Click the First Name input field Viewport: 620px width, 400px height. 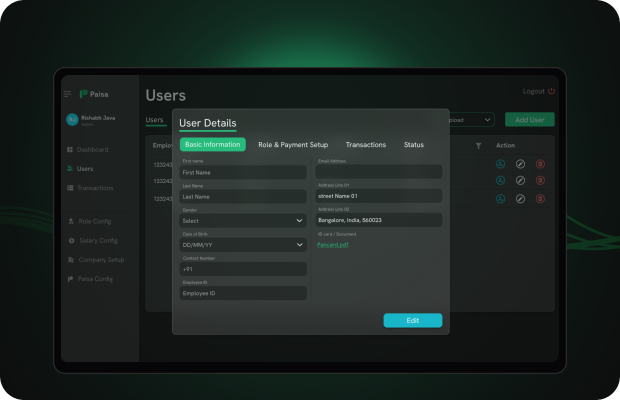point(243,172)
